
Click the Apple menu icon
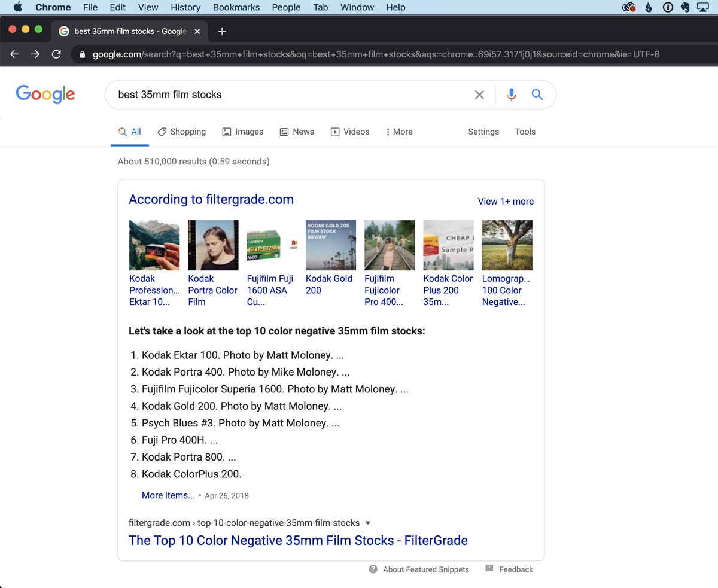tap(17, 7)
